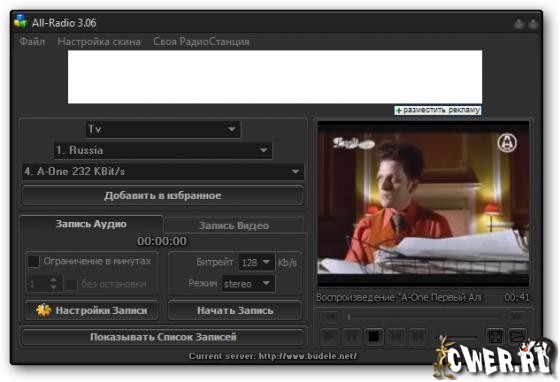
Task: Enable the 'Ограничение в минутах' checkbox
Action: point(33,261)
